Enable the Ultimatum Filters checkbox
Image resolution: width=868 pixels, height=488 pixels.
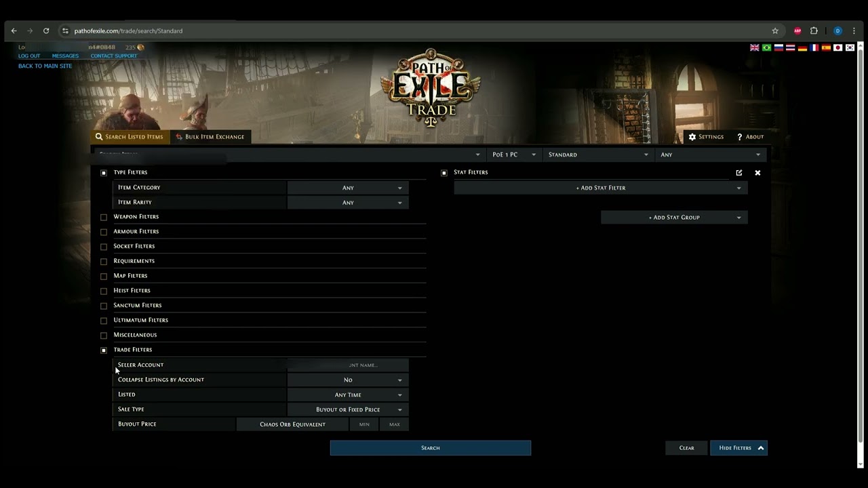104,321
